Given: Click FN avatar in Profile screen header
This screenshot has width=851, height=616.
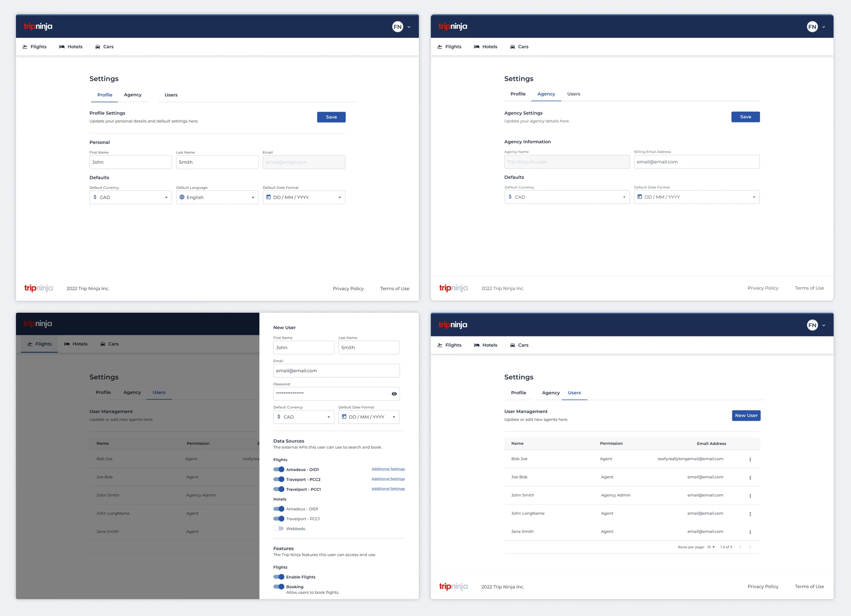Looking at the screenshot, I should click(397, 27).
